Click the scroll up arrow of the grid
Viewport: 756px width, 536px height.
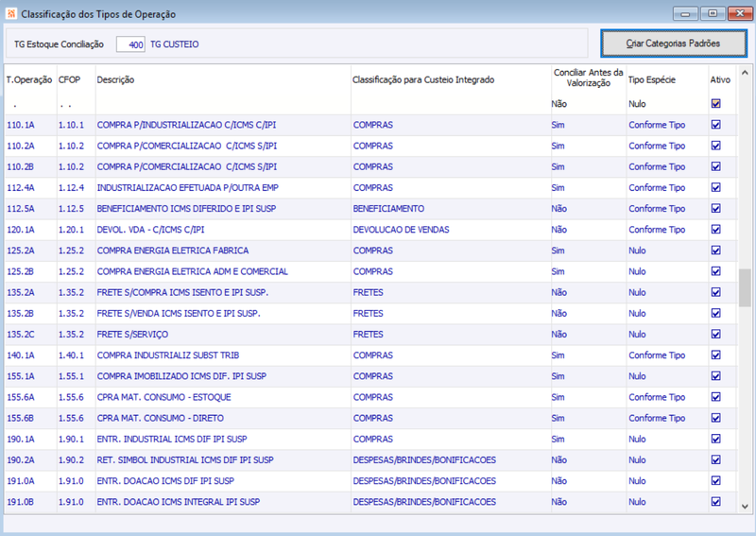coord(745,73)
